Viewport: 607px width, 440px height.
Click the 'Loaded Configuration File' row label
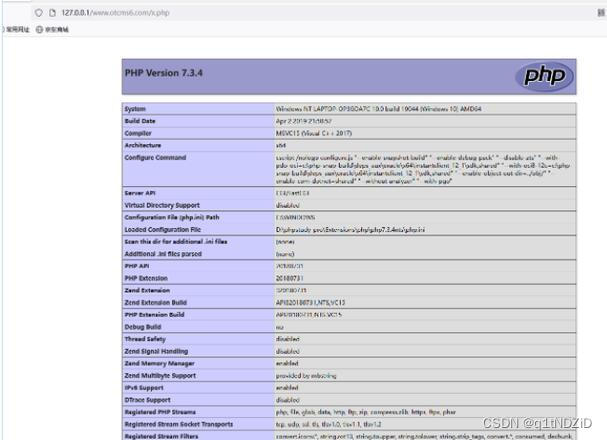pyautogui.click(x=163, y=229)
